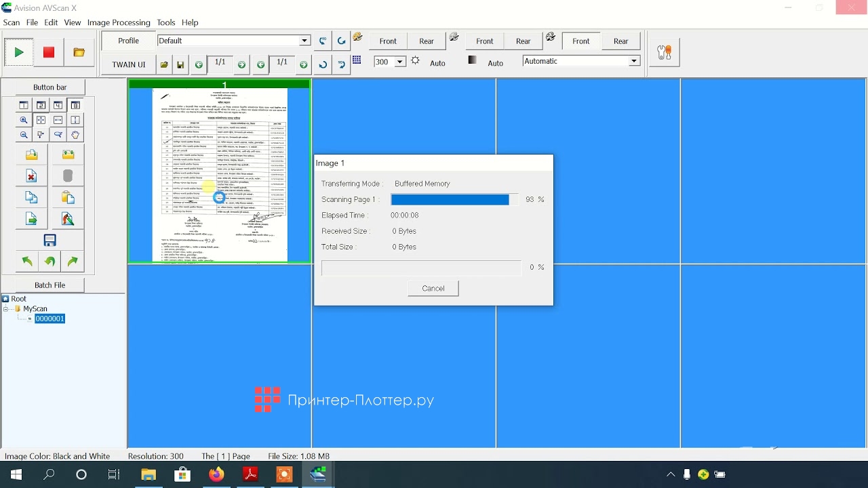This screenshot has height=488, width=868.
Task: Click the blue floppy disk save icon
Action: (x=50, y=240)
